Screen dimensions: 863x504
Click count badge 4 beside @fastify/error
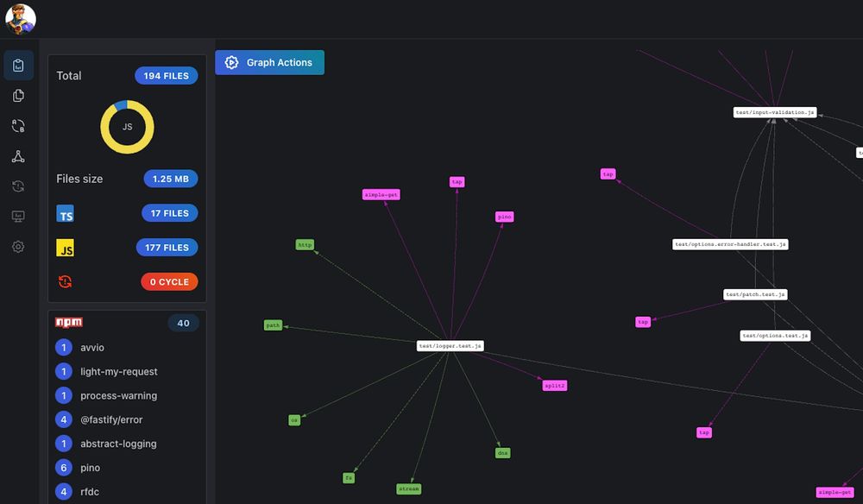[64, 419]
